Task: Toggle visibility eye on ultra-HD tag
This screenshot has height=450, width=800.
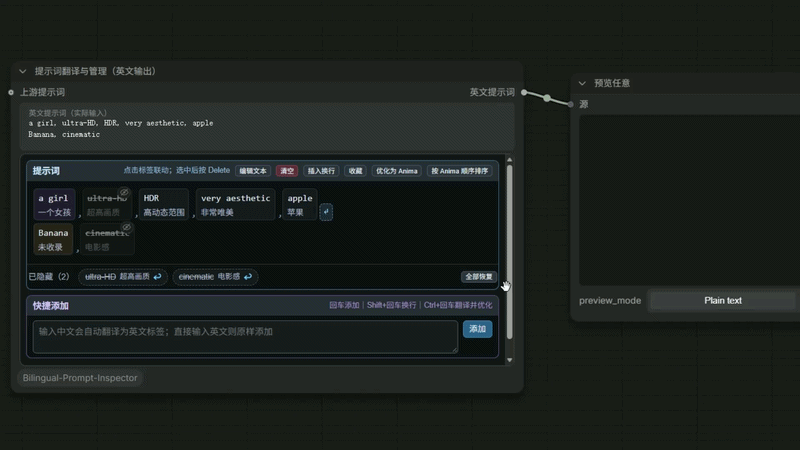Action: pyautogui.click(x=123, y=192)
